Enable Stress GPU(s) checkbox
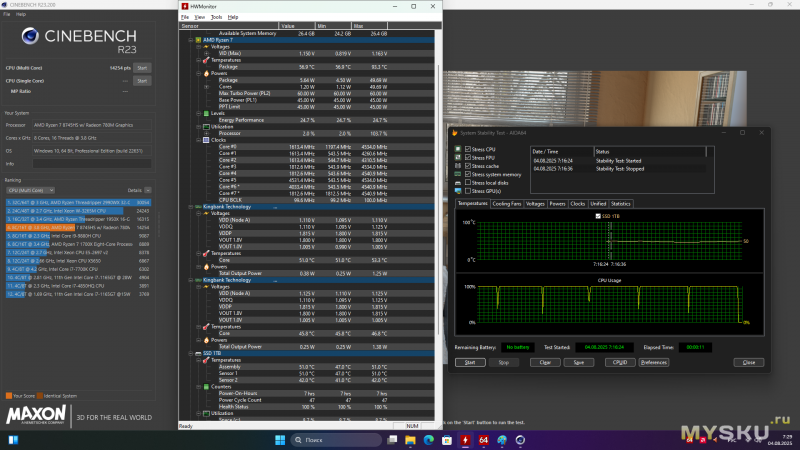Viewport: 800px width, 450px height. pyautogui.click(x=468, y=191)
